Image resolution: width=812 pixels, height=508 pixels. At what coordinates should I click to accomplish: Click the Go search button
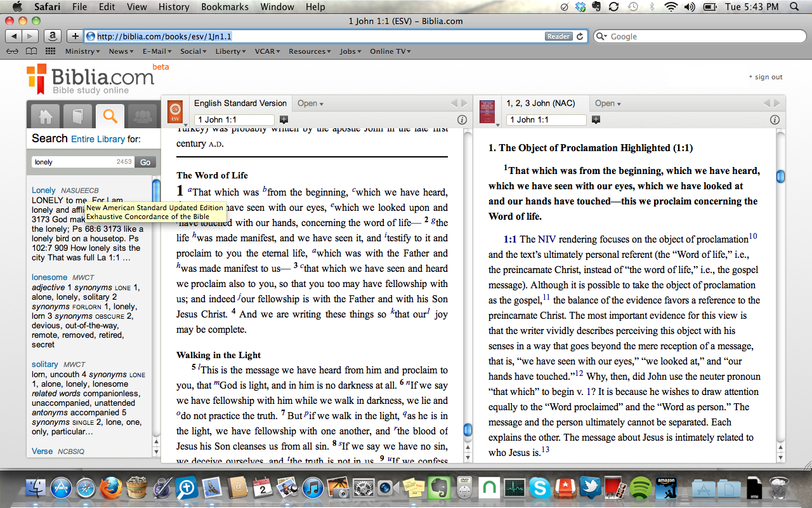click(x=145, y=162)
